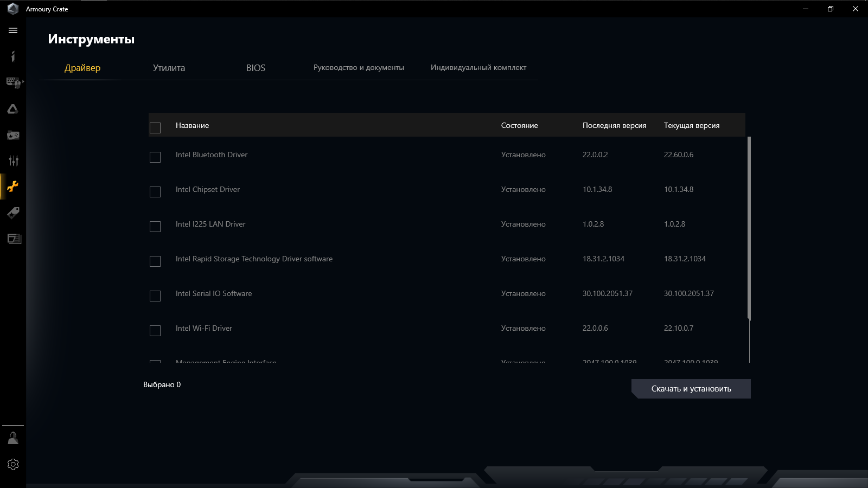Open Руководство и документы section

click(x=359, y=68)
